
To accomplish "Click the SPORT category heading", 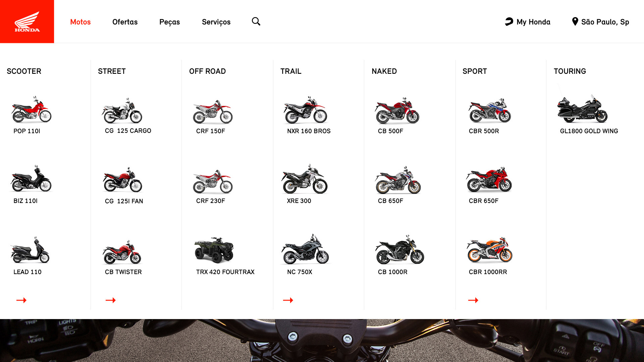I will pos(475,71).
